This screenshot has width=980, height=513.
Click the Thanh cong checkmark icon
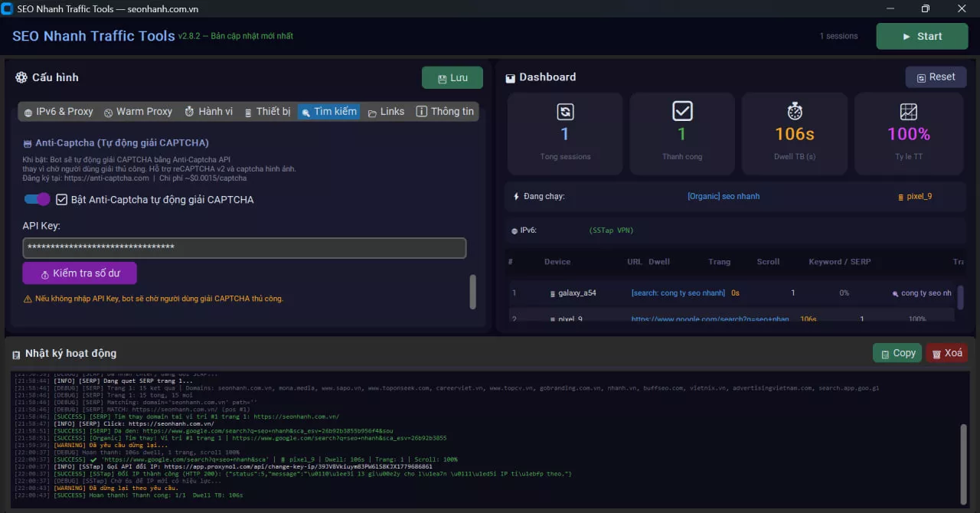pyautogui.click(x=682, y=112)
